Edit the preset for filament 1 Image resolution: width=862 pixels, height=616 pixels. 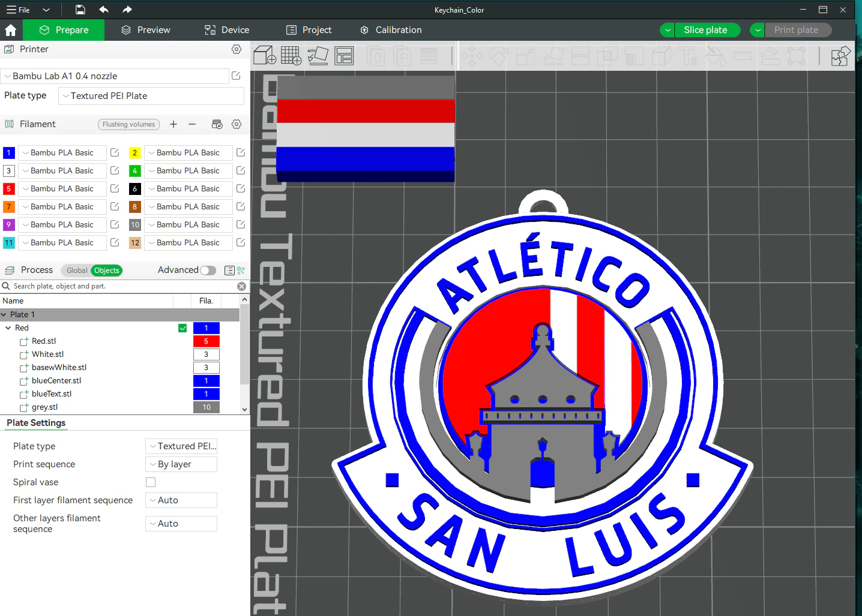pyautogui.click(x=115, y=153)
